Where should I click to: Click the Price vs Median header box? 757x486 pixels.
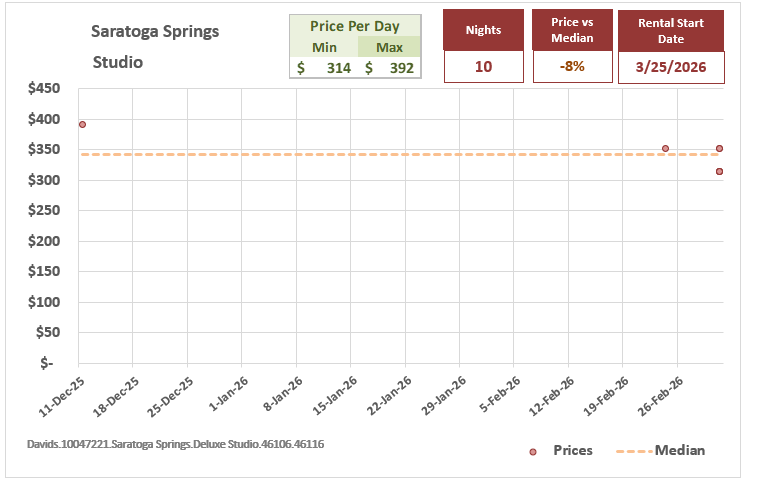572,31
